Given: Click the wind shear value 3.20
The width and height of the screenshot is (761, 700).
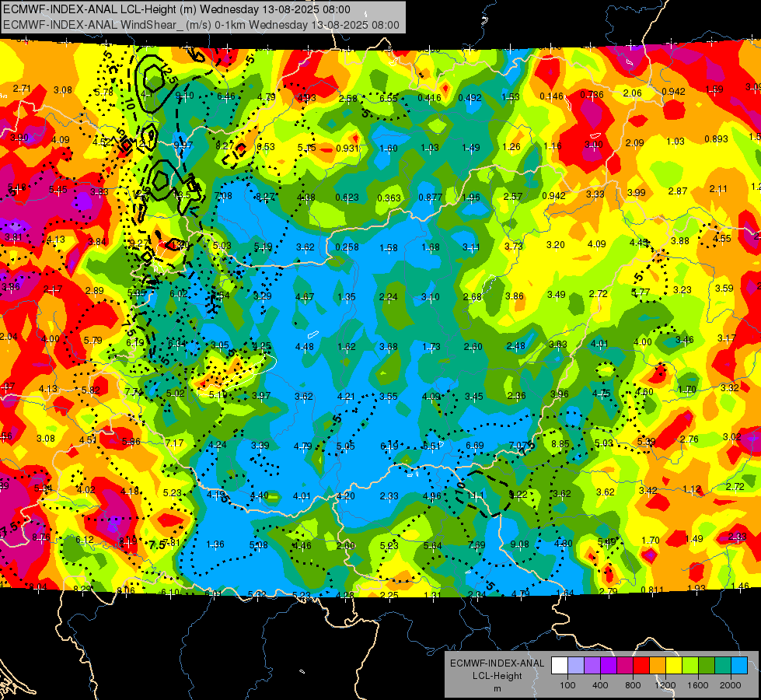Looking at the screenshot, I should (556, 244).
